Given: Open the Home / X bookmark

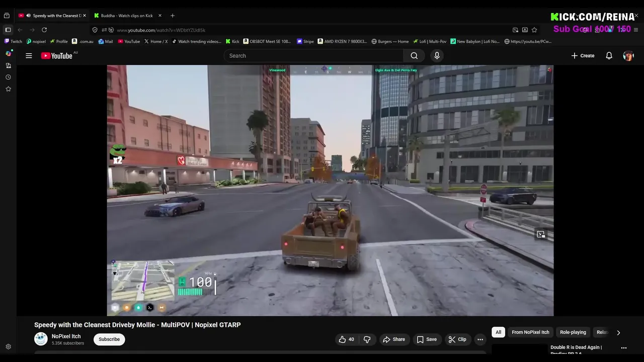Looking at the screenshot, I should (x=156, y=42).
